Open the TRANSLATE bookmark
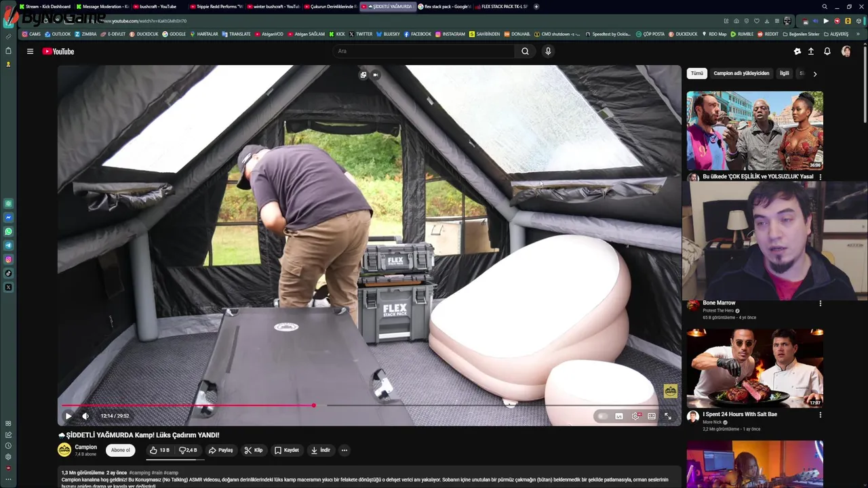 click(236, 34)
